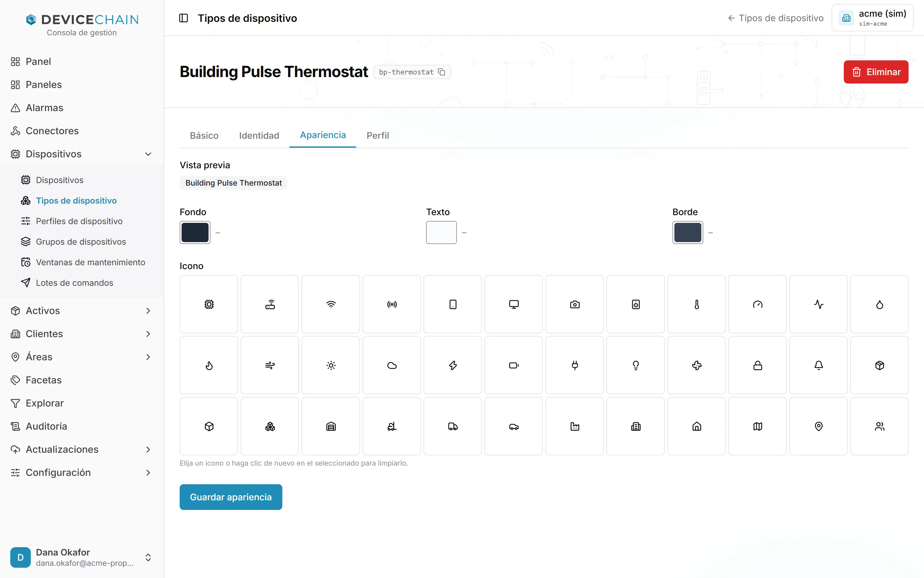Open the acme (sim) tenant selector
Image resolution: width=924 pixels, height=578 pixels.
tap(872, 18)
